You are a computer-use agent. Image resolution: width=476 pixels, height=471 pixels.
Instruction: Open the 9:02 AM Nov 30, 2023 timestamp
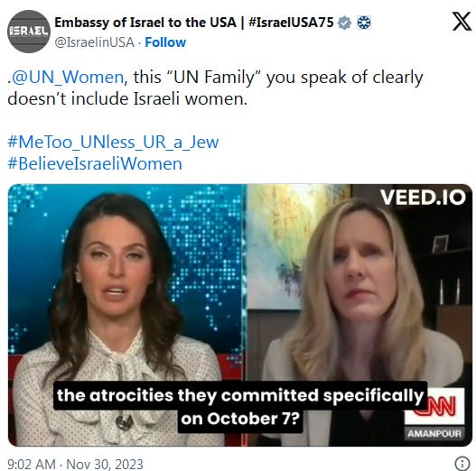point(75,464)
